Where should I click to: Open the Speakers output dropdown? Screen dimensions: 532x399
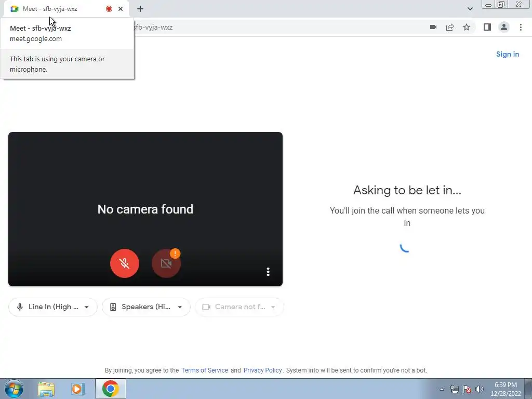click(x=146, y=307)
